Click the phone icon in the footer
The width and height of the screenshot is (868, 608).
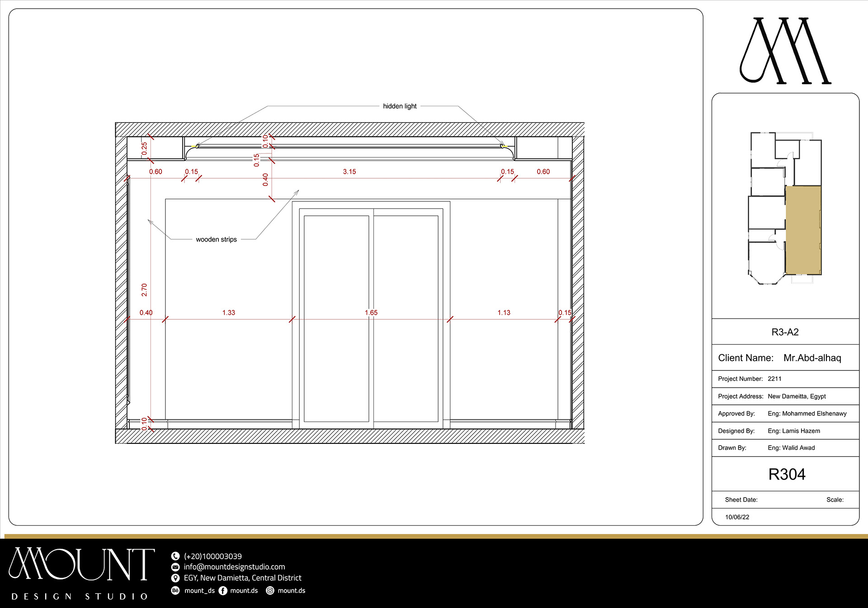pyautogui.click(x=175, y=556)
